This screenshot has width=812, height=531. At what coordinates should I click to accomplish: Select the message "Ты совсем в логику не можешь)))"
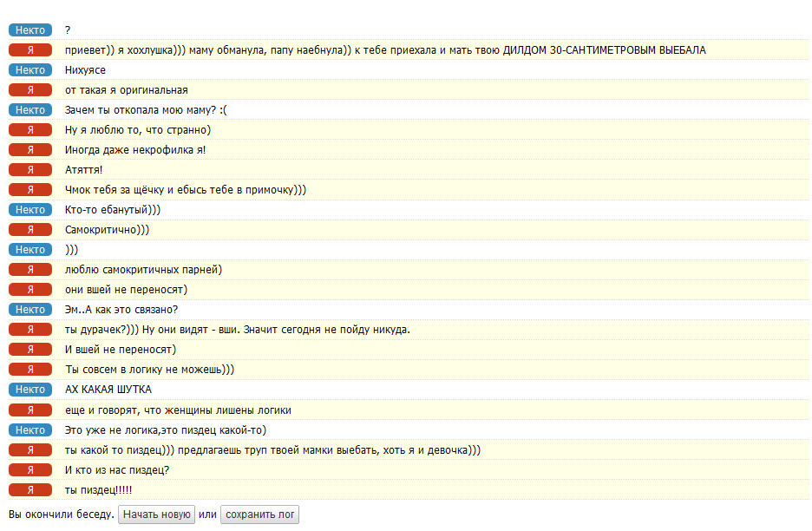pyautogui.click(x=150, y=370)
